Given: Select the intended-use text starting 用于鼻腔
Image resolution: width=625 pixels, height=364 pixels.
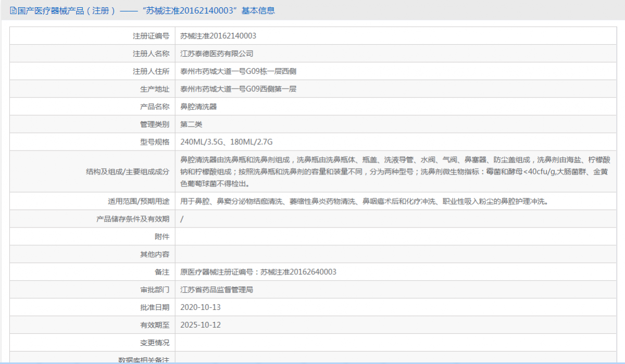Looking at the screenshot, I should (x=364, y=201).
